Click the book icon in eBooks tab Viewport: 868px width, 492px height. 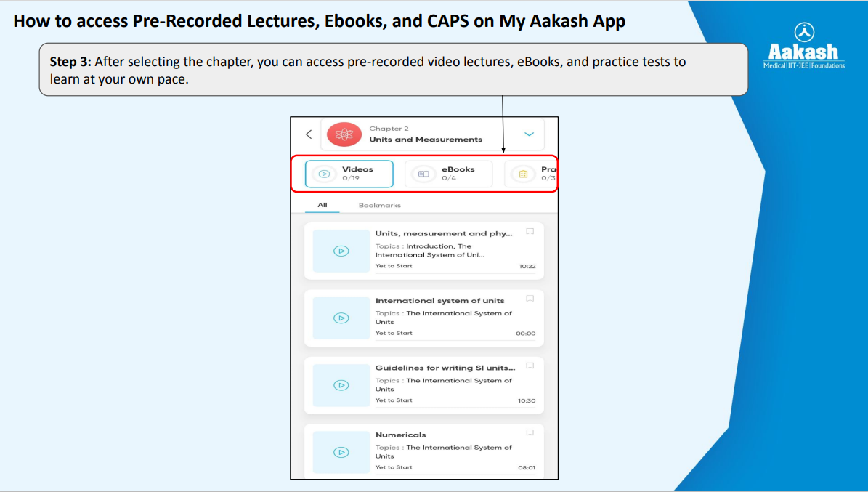[x=423, y=174]
